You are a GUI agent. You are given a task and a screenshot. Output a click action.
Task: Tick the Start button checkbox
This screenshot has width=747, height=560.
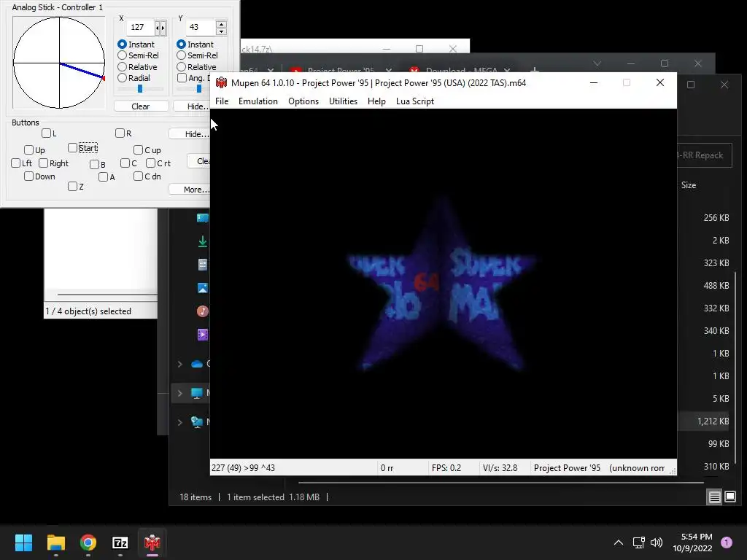(72, 148)
